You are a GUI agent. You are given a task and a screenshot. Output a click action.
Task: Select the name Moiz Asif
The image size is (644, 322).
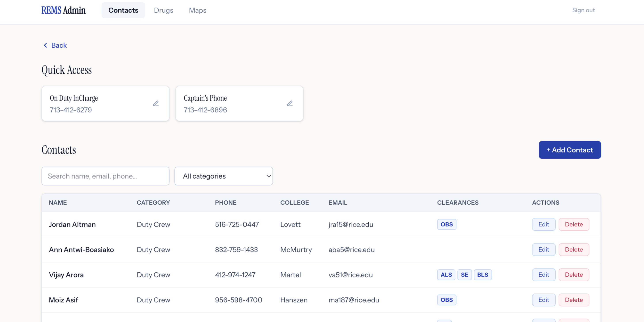point(63,300)
